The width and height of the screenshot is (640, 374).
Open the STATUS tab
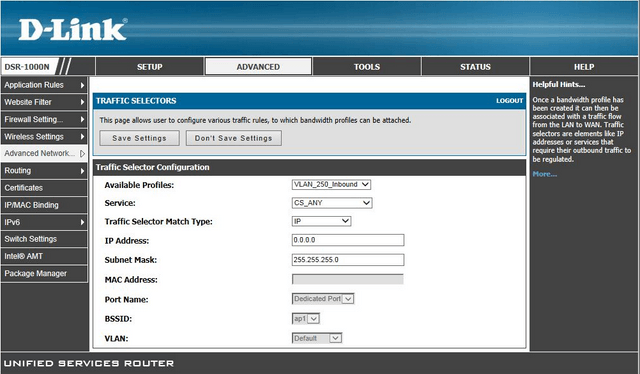[475, 67]
